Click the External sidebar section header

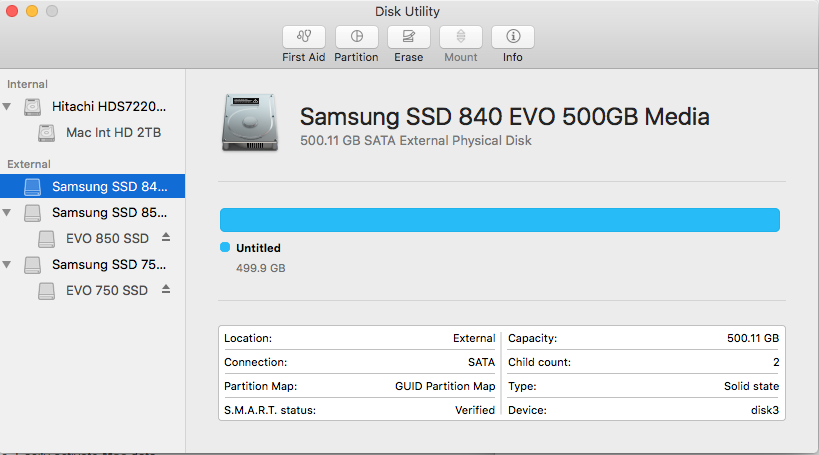[x=29, y=164]
